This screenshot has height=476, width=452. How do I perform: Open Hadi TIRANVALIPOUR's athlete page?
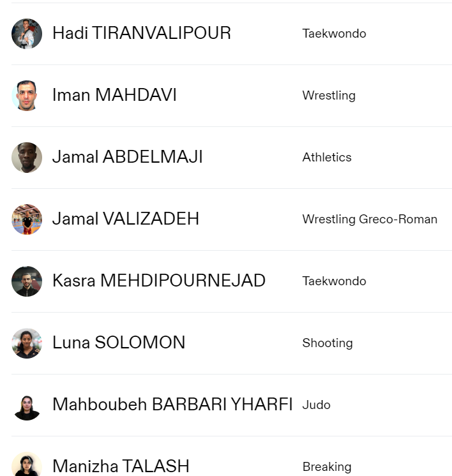point(141,33)
